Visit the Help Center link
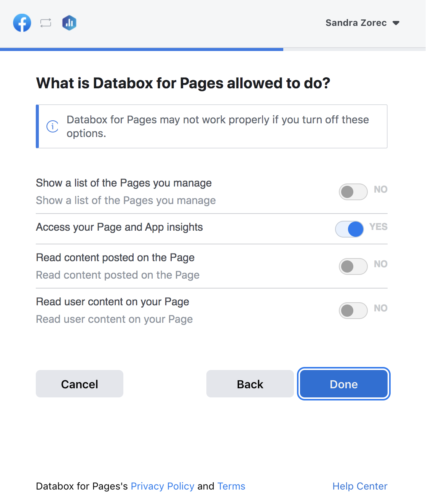The width and height of the screenshot is (431, 504). click(x=359, y=486)
